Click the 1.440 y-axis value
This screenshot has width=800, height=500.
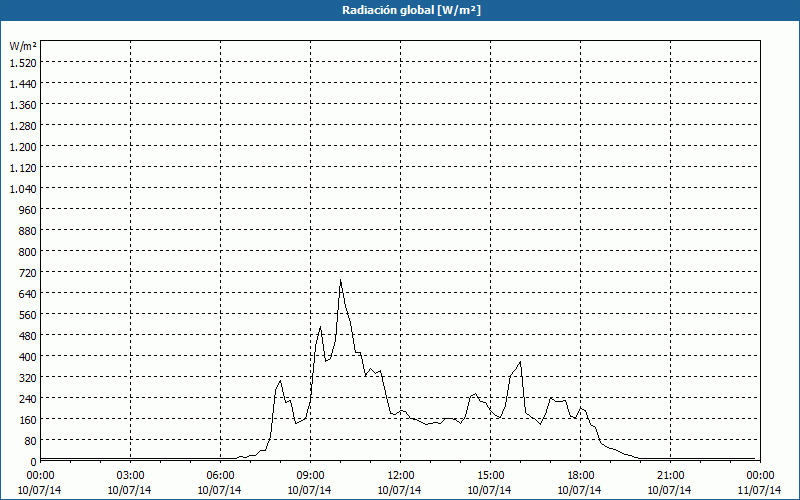point(23,84)
